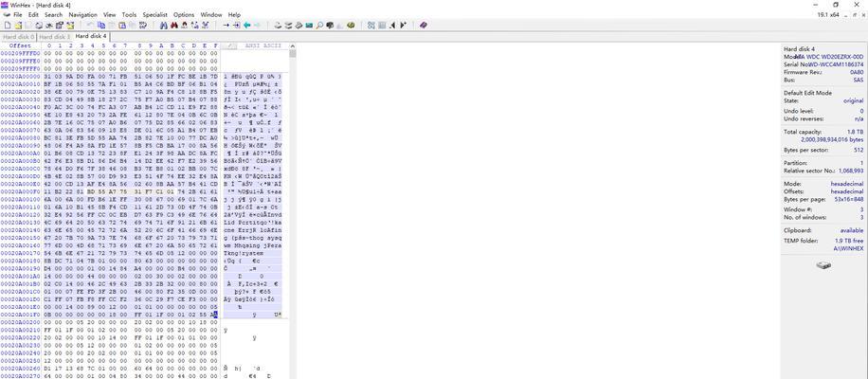Restore the inner Hard disk 4 document window
The width and height of the screenshot is (868, 379).
854,14
